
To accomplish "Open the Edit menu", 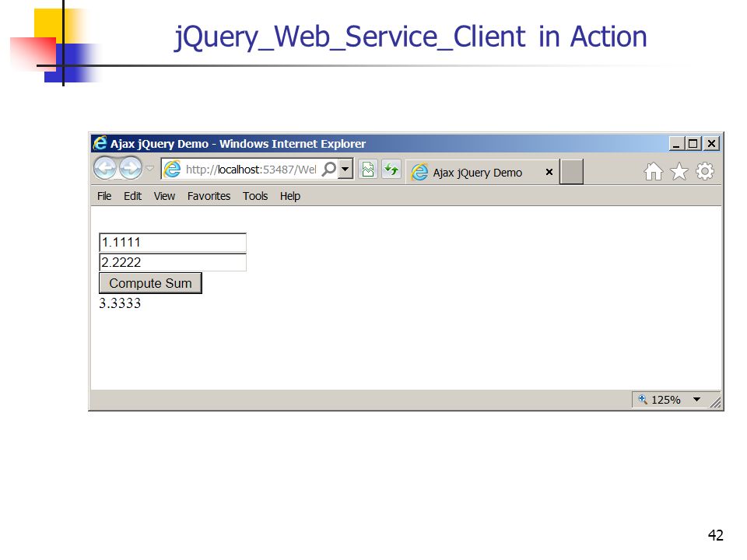I will (x=132, y=196).
